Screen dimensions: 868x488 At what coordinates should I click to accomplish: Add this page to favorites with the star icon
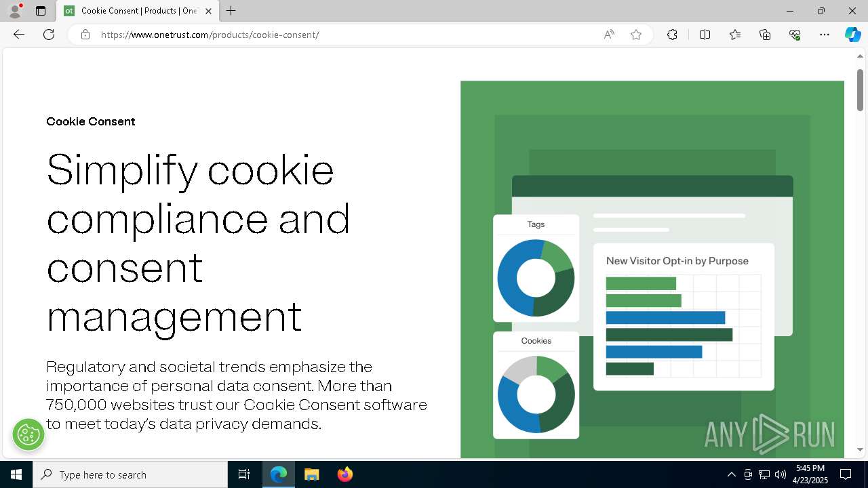[636, 35]
